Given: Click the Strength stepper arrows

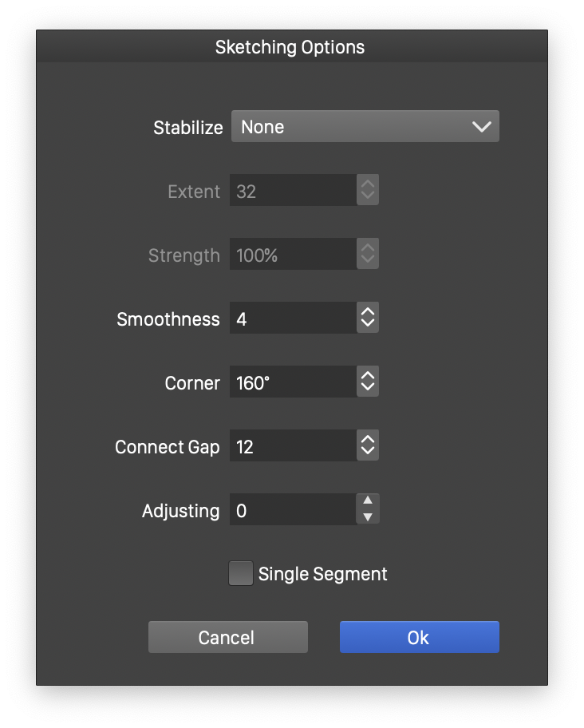Looking at the screenshot, I should 367,255.
